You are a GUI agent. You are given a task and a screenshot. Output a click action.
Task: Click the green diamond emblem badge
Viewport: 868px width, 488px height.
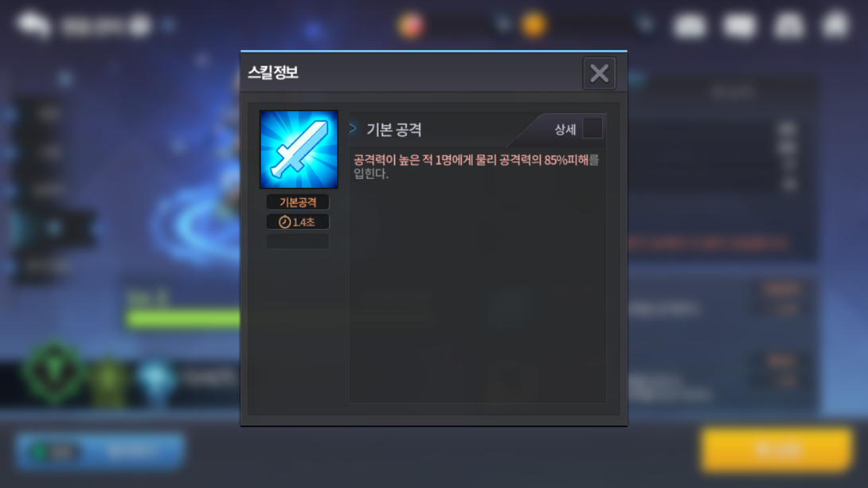(54, 373)
